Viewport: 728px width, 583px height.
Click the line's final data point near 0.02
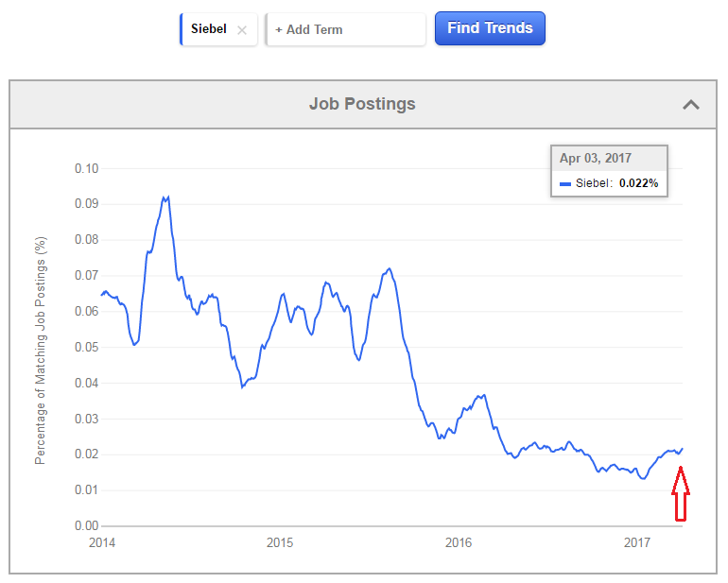click(x=682, y=449)
